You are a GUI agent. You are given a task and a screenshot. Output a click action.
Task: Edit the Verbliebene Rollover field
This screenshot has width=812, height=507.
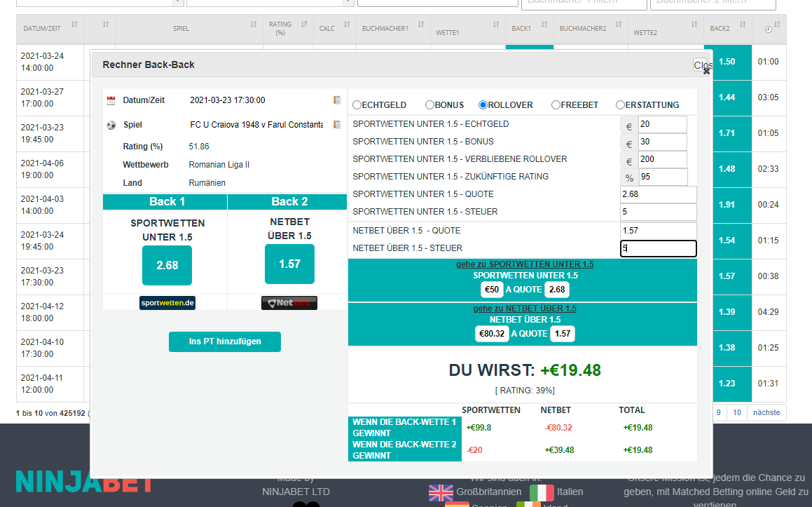(x=663, y=160)
